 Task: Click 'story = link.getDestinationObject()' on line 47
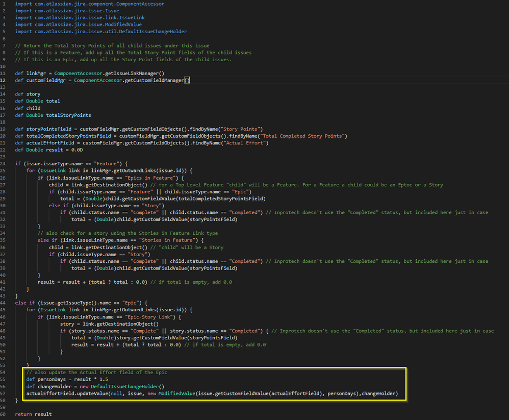pos(109,324)
